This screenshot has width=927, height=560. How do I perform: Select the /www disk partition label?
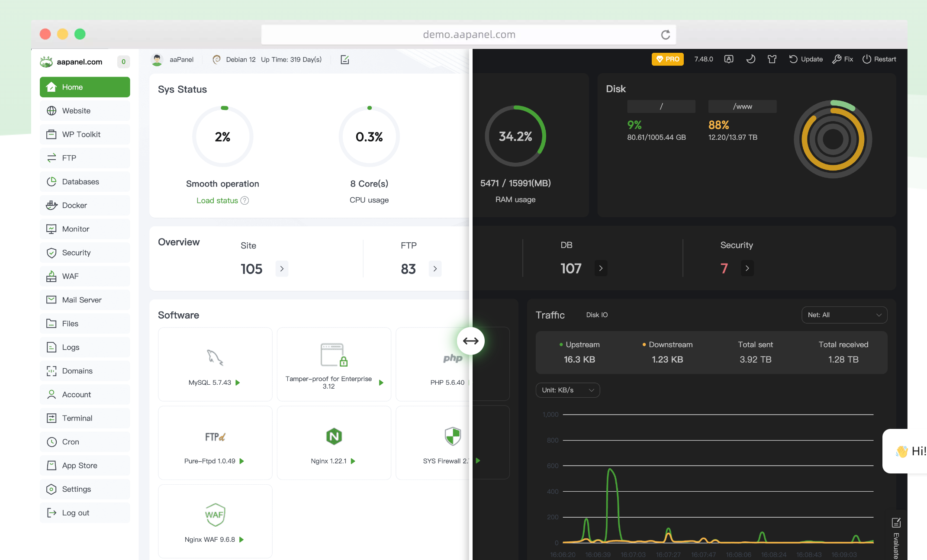[742, 106]
